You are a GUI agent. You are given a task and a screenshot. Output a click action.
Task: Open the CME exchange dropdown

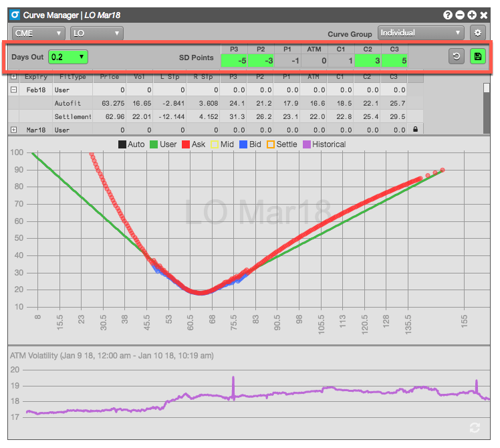(x=39, y=33)
